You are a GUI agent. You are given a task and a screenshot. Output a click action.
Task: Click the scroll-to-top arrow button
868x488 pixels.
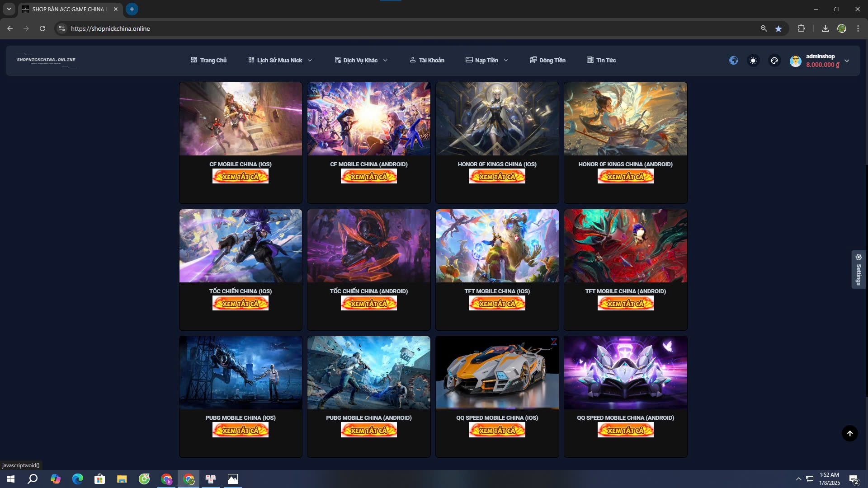click(x=849, y=433)
